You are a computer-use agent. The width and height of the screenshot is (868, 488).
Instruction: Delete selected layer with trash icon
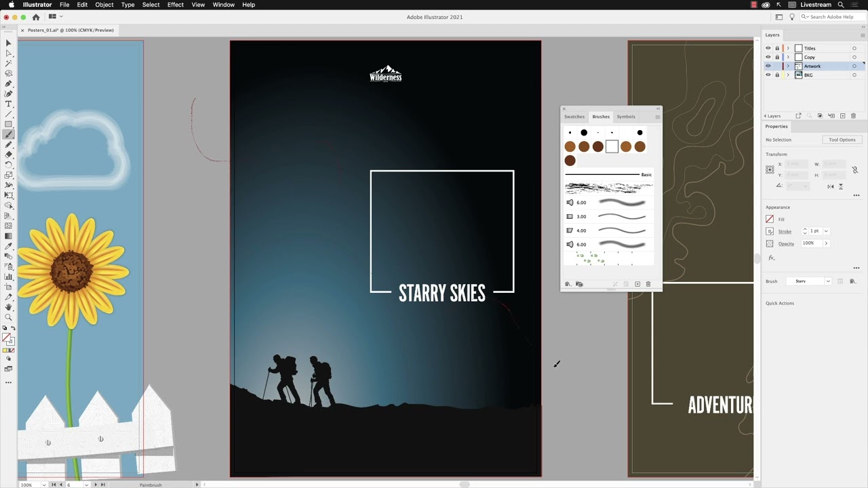coord(854,116)
